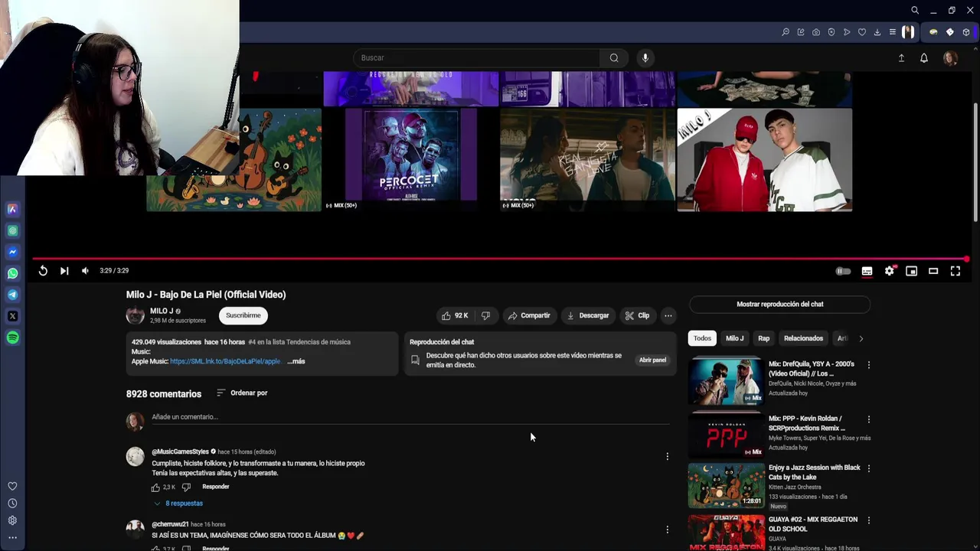Screen dimensions: 980x551
Task: Mute the video volume
Action: [85, 271]
